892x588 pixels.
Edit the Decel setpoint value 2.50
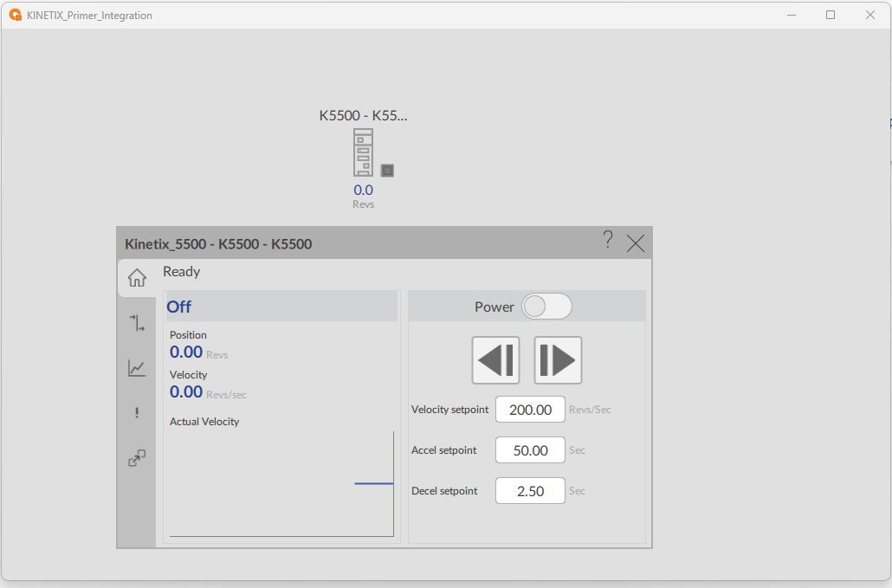point(530,491)
